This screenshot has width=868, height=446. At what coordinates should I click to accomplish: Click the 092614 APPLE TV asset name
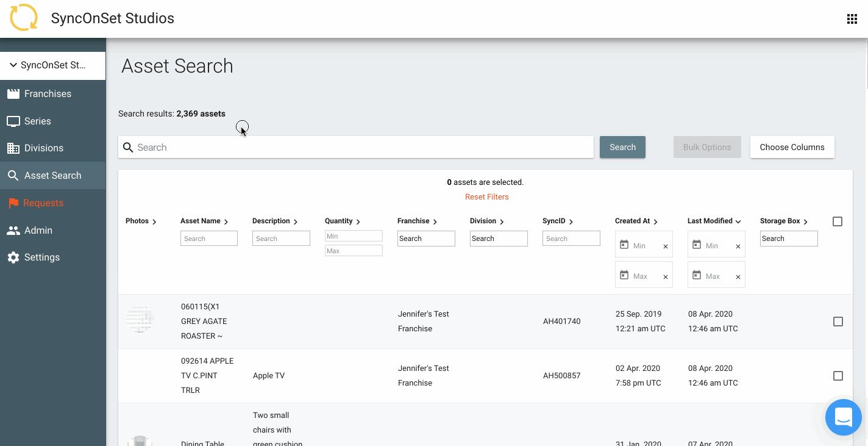click(x=207, y=376)
